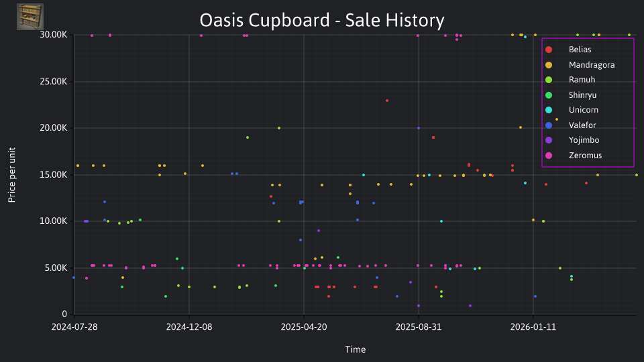Click the red square Belias point near 19K
The width and height of the screenshot is (644, 362).
pos(433,137)
